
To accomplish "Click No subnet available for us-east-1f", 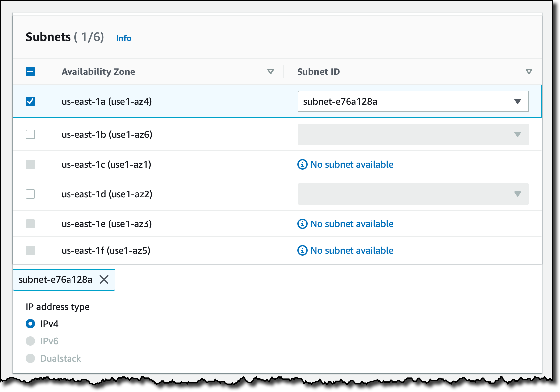I will 352,250.
